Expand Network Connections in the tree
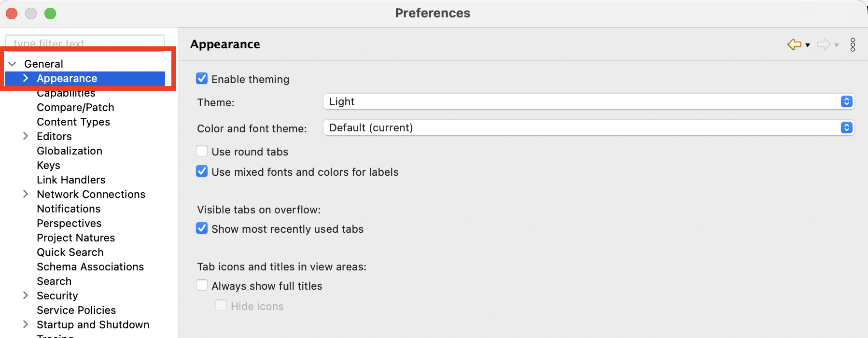This screenshot has width=868, height=338. [26, 194]
